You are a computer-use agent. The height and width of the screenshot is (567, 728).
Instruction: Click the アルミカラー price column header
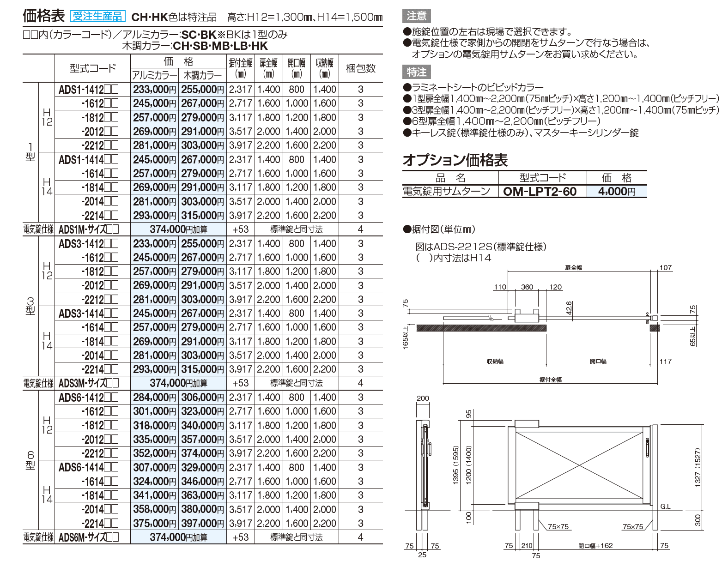[x=155, y=75]
